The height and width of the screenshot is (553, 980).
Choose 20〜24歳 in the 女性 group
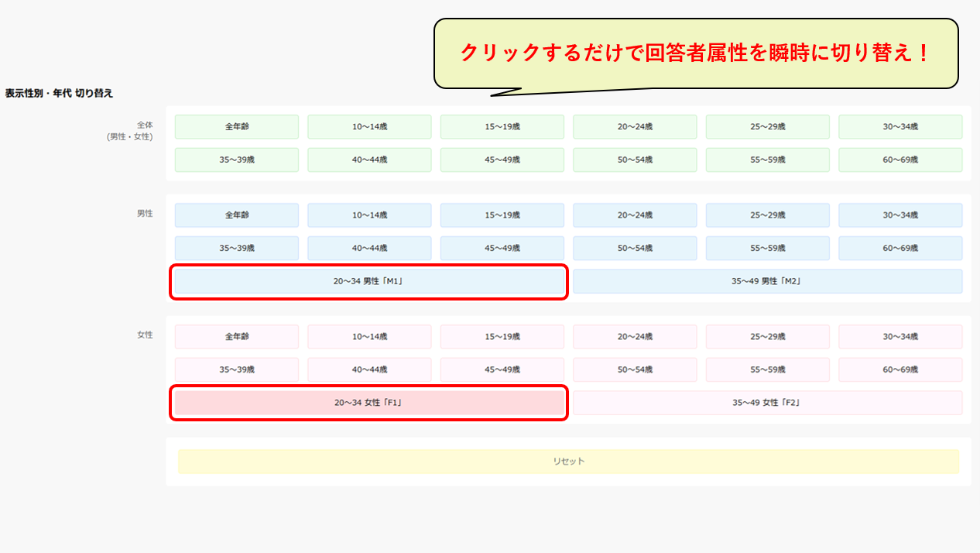[x=635, y=337]
